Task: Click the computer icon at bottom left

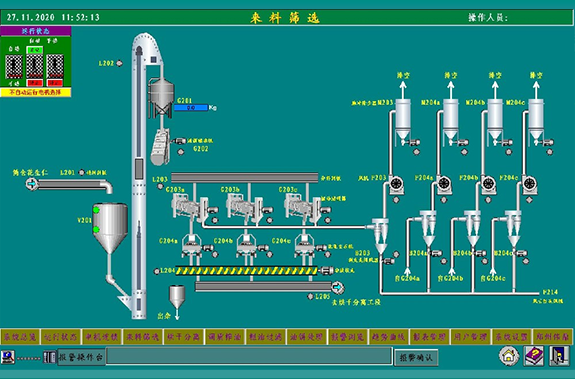Action: click(8, 357)
